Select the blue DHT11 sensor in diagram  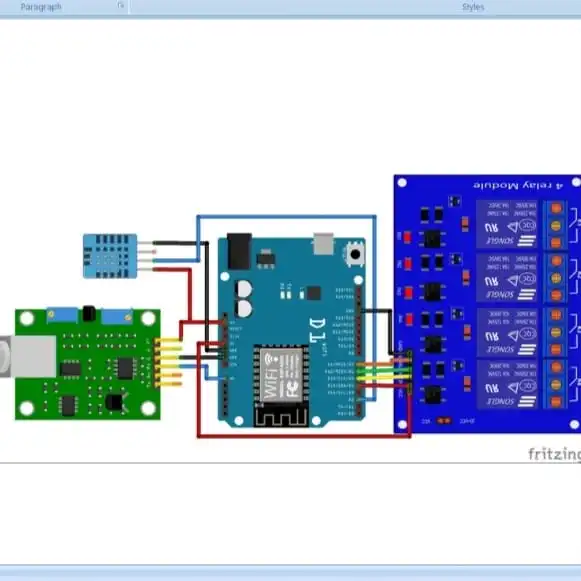tap(110, 256)
